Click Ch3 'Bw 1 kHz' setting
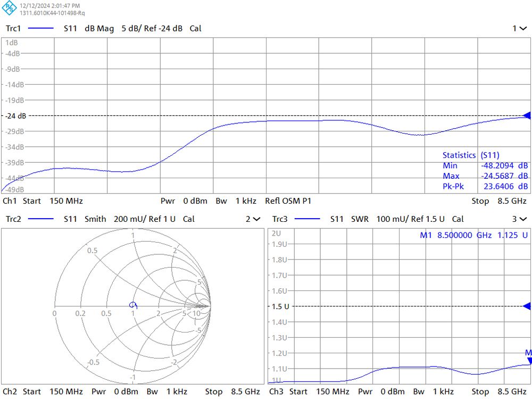Screen dimensions: 532x399 coord(433,392)
